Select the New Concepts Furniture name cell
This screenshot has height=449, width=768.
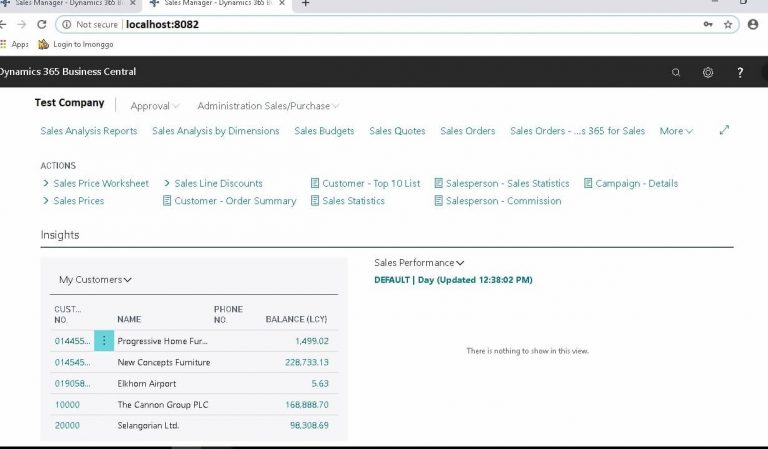point(164,362)
